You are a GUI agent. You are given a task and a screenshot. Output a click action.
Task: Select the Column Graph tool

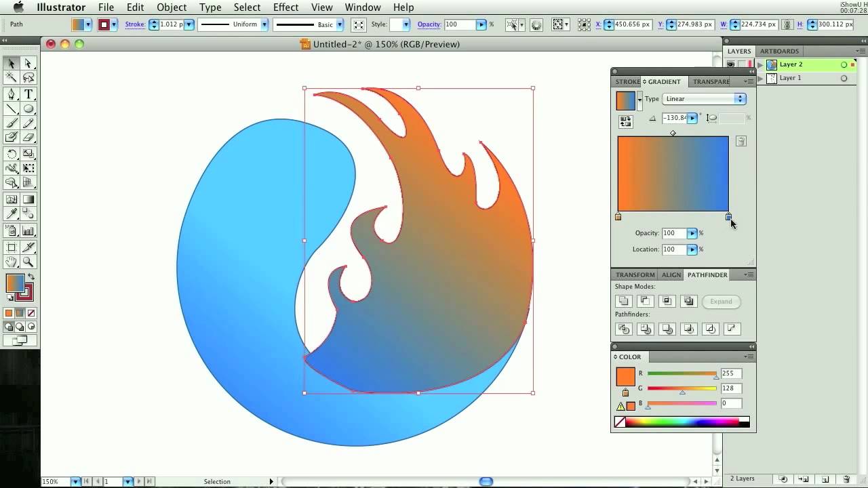click(x=28, y=230)
